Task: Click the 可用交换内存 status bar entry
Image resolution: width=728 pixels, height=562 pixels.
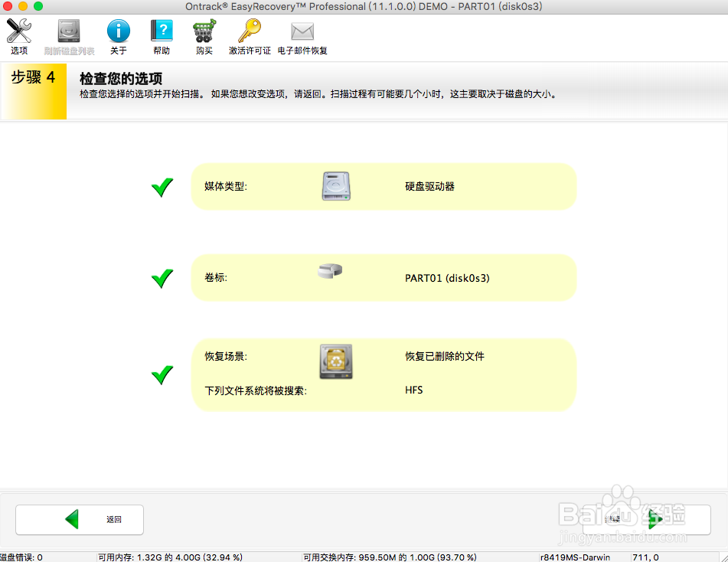Action: pos(390,557)
